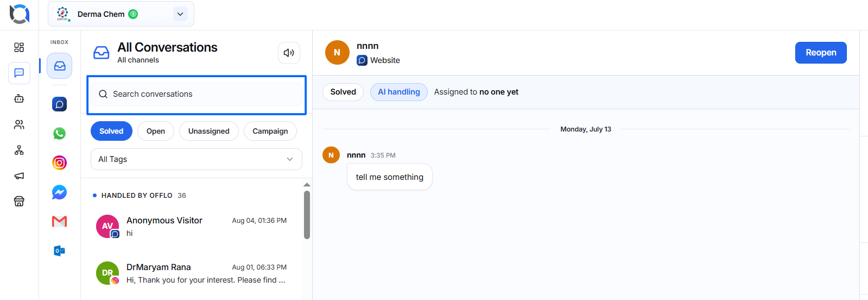868x300 pixels.
Task: Click the scrollbar up arrow in conversation list
Action: [x=307, y=185]
